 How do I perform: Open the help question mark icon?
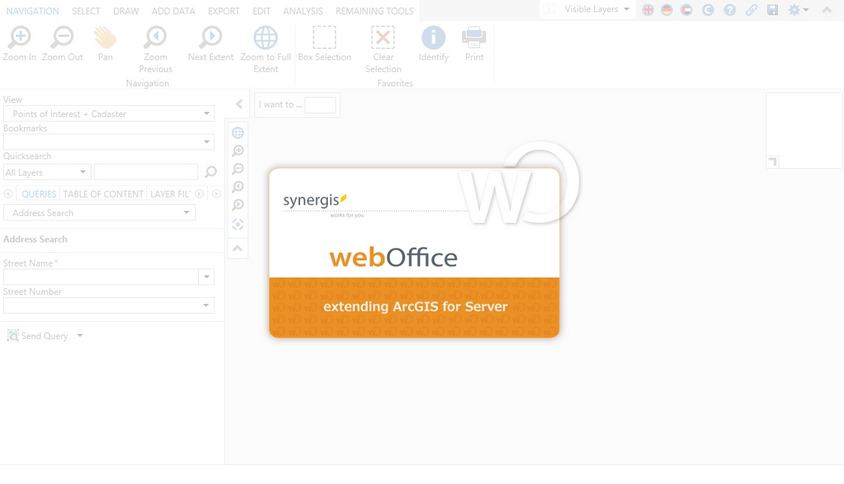[x=729, y=10]
